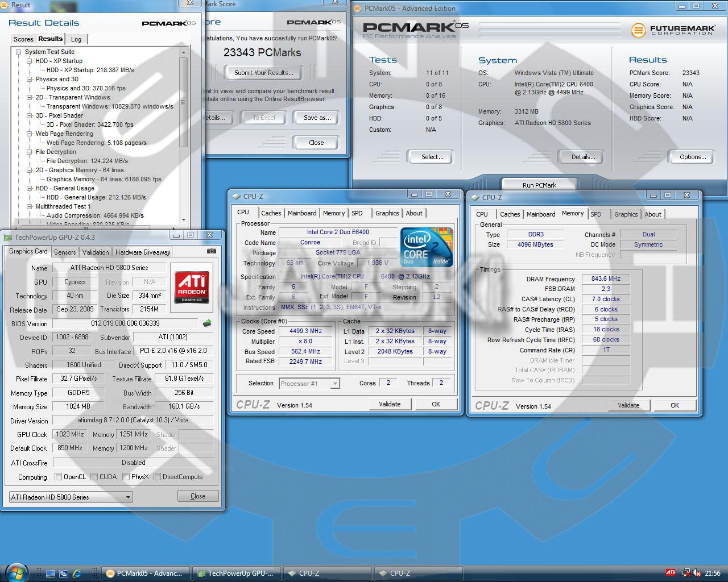Click OK in the CPU-Z Memory window

point(675,405)
